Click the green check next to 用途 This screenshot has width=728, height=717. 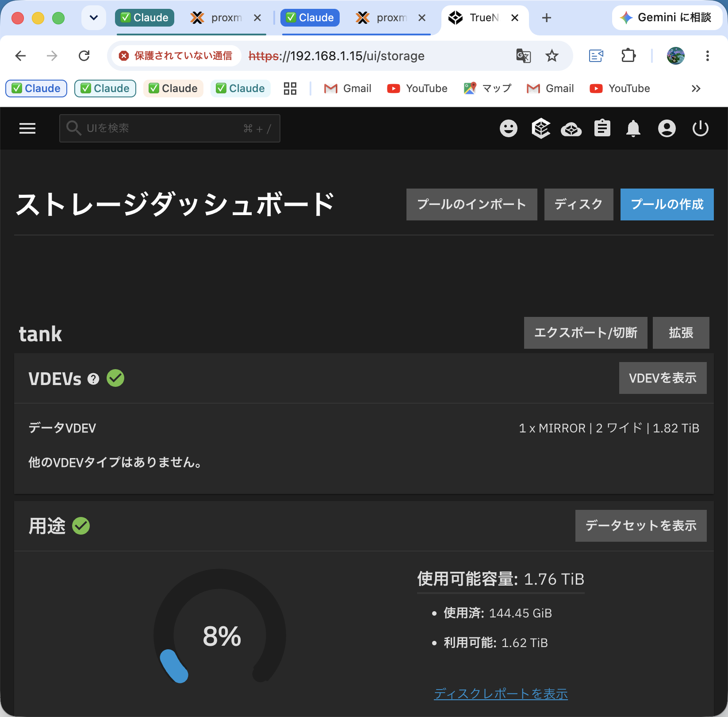click(x=81, y=526)
